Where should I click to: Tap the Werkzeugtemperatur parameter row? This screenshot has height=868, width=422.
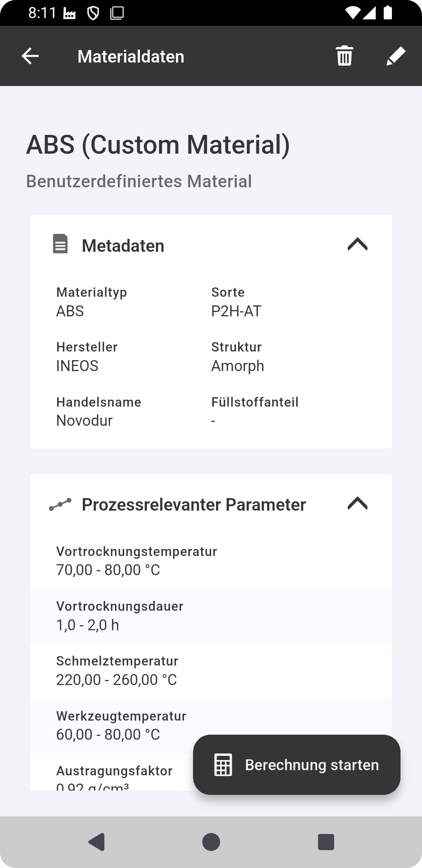point(211,726)
